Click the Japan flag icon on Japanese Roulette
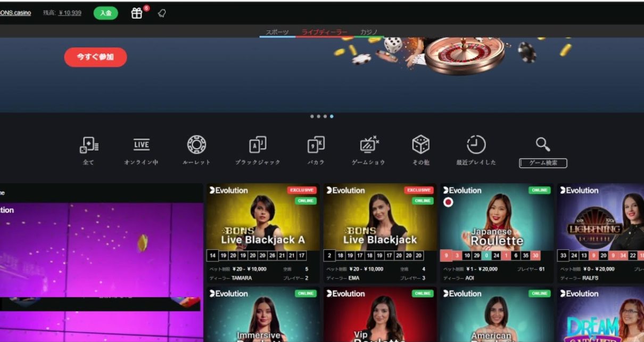Viewport: 644px width, 342px height. 448,202
